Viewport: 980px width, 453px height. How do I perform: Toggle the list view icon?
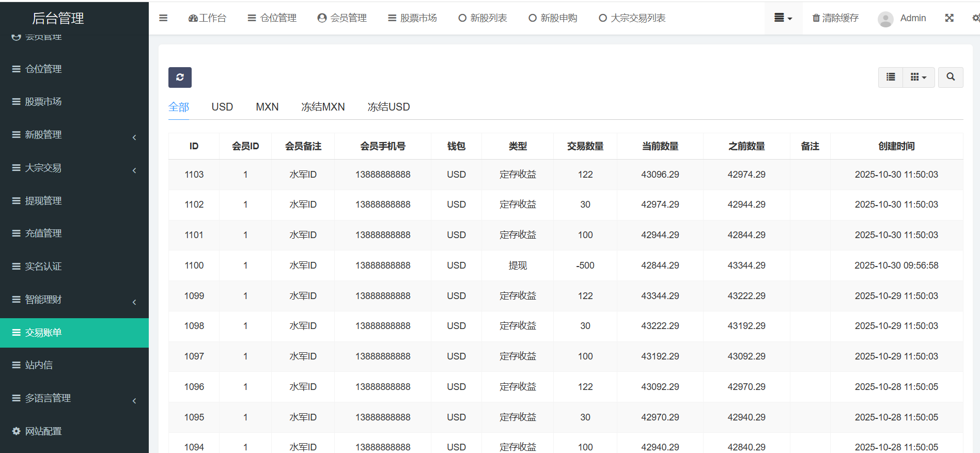(x=891, y=77)
